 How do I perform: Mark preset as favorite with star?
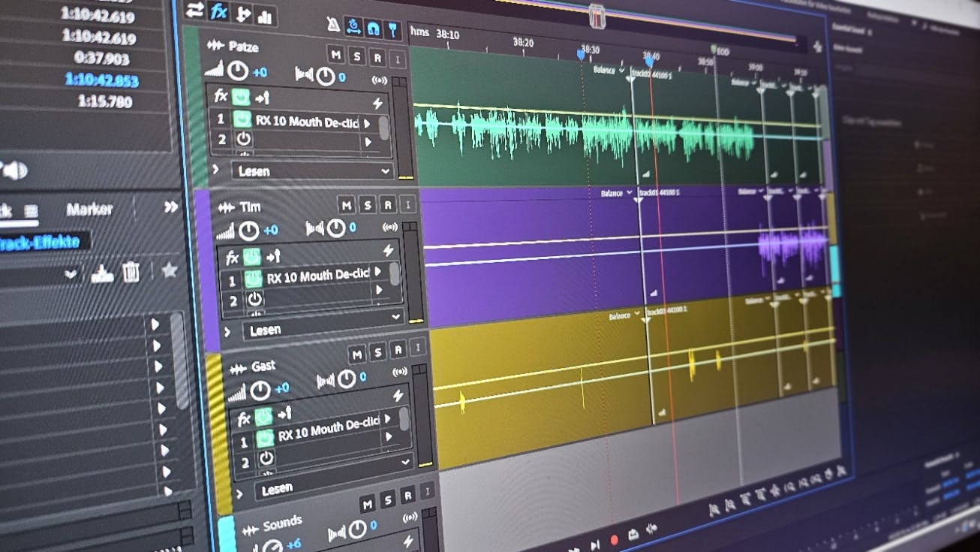click(170, 270)
